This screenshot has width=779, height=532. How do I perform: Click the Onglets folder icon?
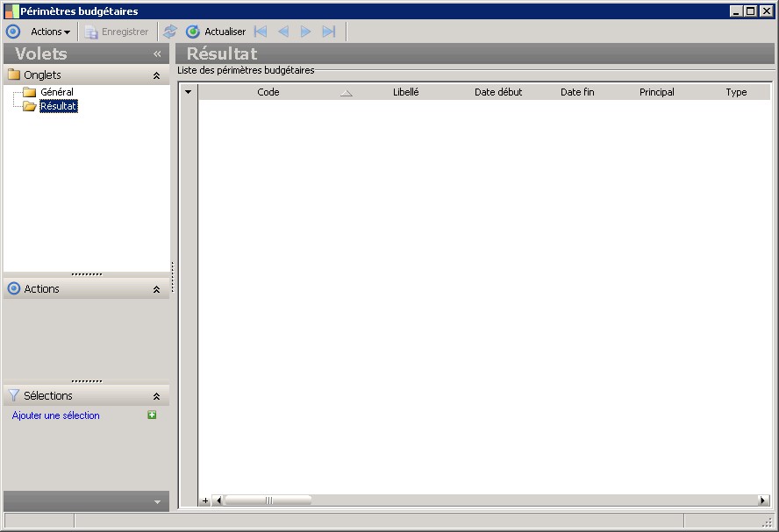click(x=14, y=74)
